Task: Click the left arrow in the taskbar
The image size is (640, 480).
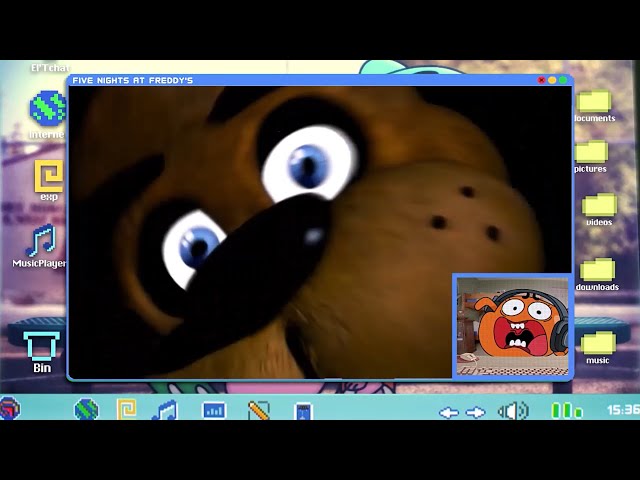Action: click(x=449, y=413)
